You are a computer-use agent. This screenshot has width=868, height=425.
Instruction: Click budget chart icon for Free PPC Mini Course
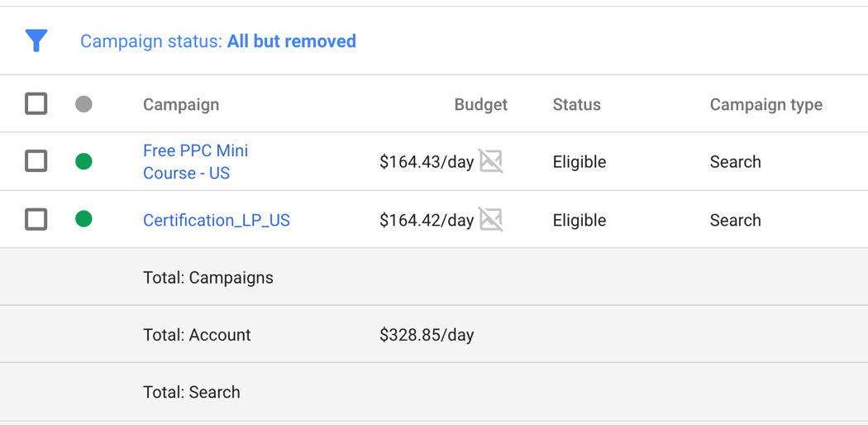pyautogui.click(x=490, y=161)
